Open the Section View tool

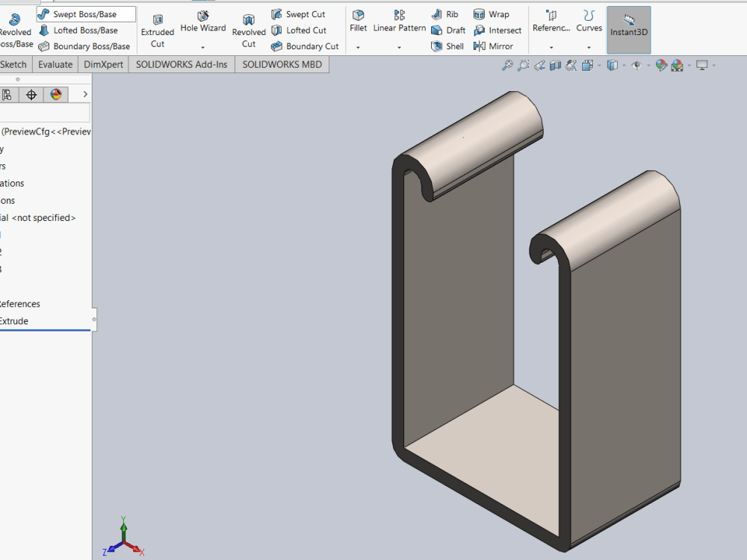[554, 65]
